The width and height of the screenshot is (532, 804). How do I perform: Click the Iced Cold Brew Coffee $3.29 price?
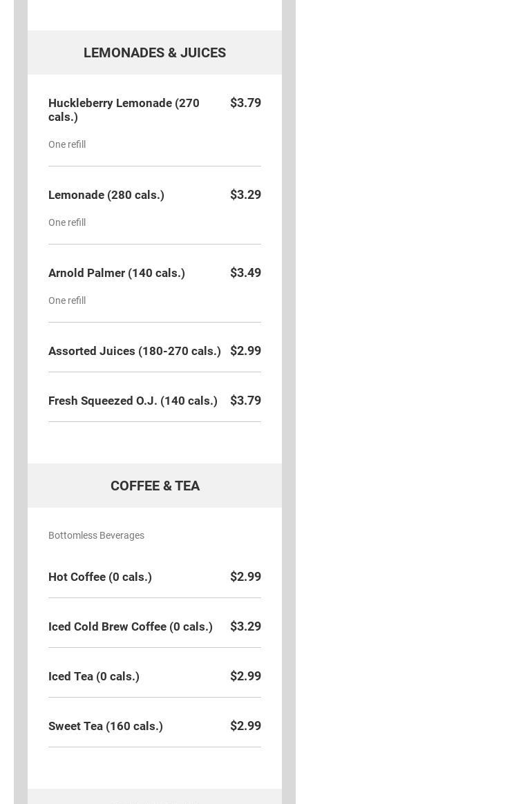click(x=245, y=626)
